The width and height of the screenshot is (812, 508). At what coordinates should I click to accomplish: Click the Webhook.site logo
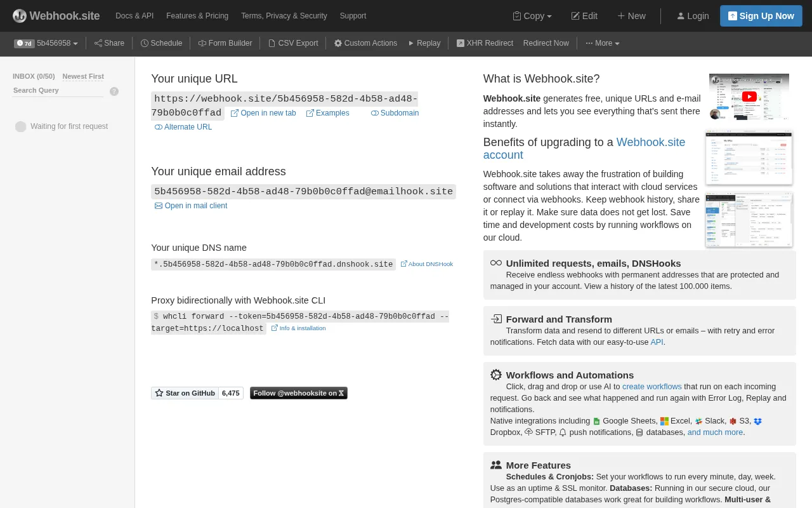[x=56, y=16]
